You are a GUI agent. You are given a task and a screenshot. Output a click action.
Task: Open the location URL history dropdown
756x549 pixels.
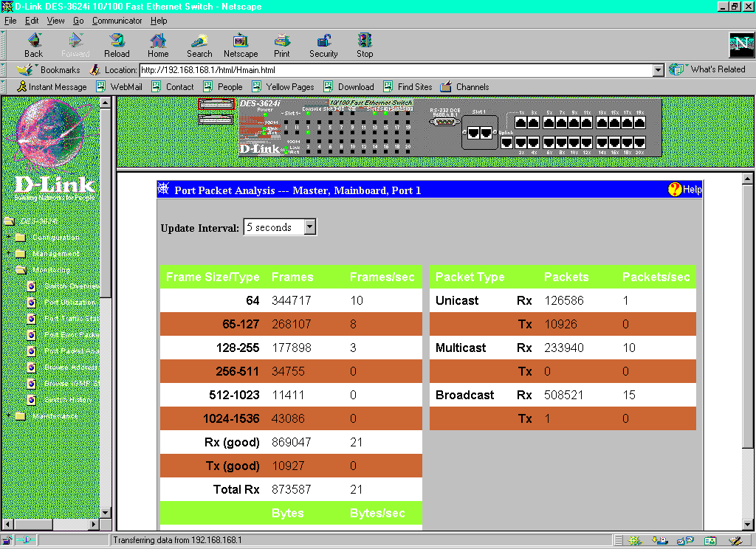point(659,70)
